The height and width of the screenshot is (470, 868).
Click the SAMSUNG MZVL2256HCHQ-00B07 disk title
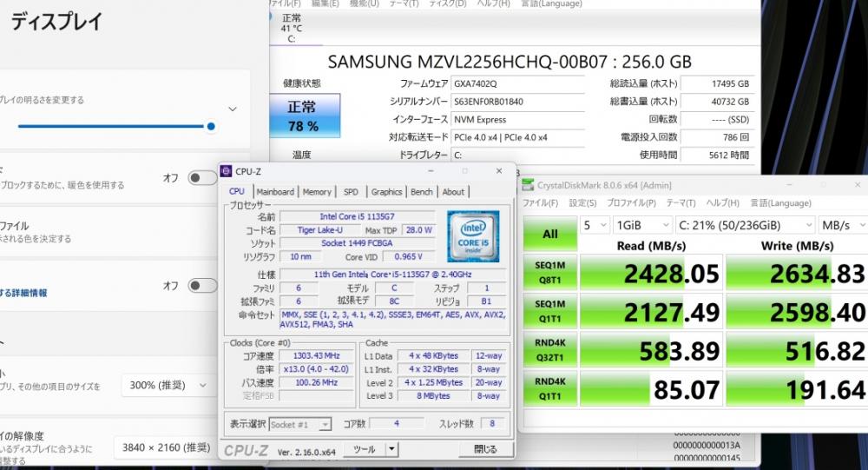[510, 62]
